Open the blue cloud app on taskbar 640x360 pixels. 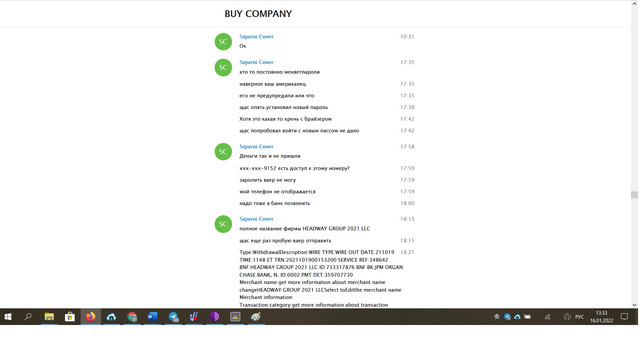[x=111, y=317]
